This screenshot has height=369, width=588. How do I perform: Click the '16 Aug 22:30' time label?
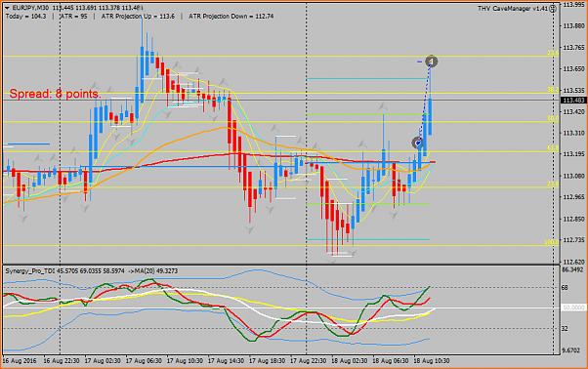62,361
